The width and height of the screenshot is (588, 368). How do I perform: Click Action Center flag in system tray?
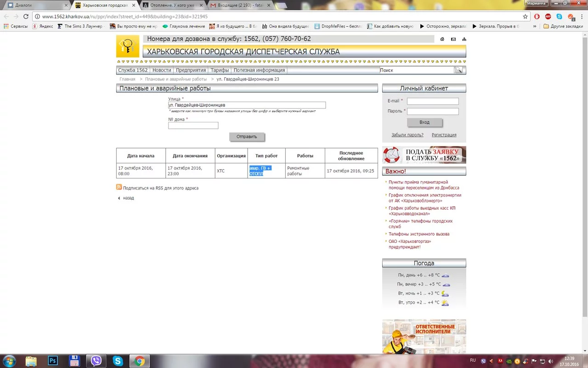[534, 361]
